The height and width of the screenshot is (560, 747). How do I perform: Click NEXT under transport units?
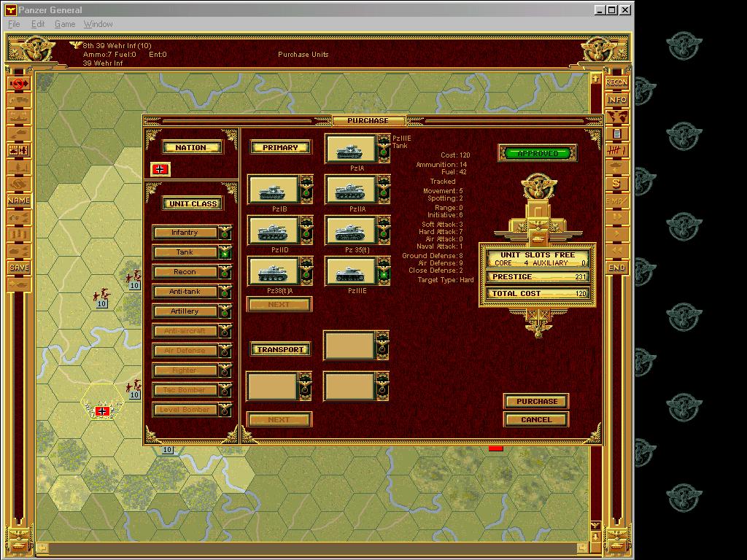pyautogui.click(x=279, y=419)
